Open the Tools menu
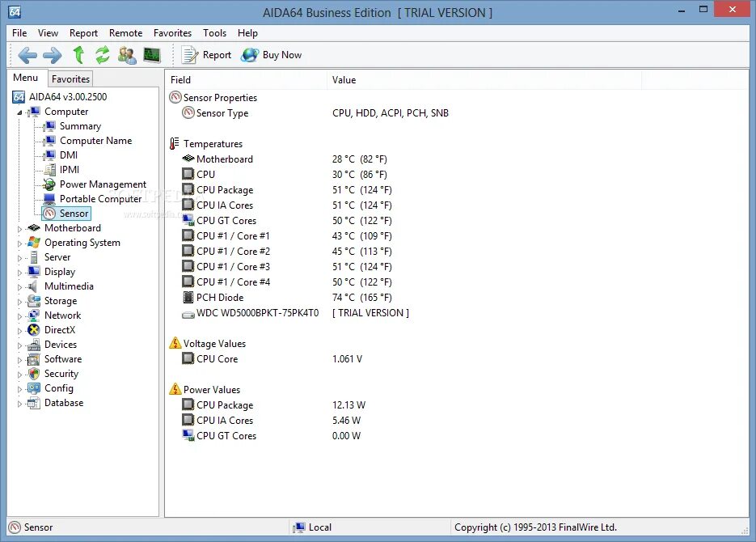Screen dimensions: 756x542 pos(214,33)
